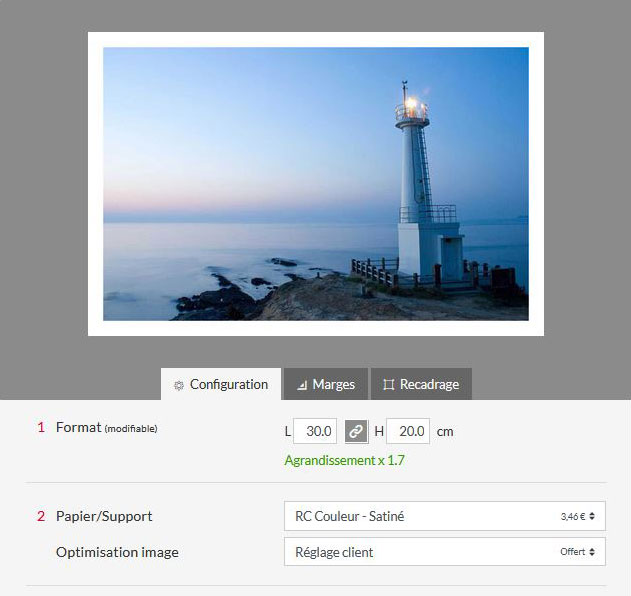Click the Marges tab margin icon

tap(301, 385)
